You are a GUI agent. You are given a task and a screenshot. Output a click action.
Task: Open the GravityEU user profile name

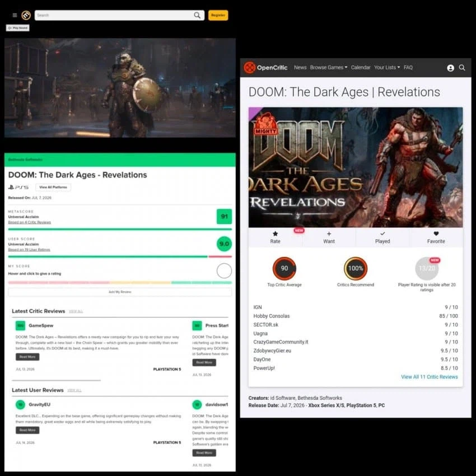pyautogui.click(x=39, y=404)
